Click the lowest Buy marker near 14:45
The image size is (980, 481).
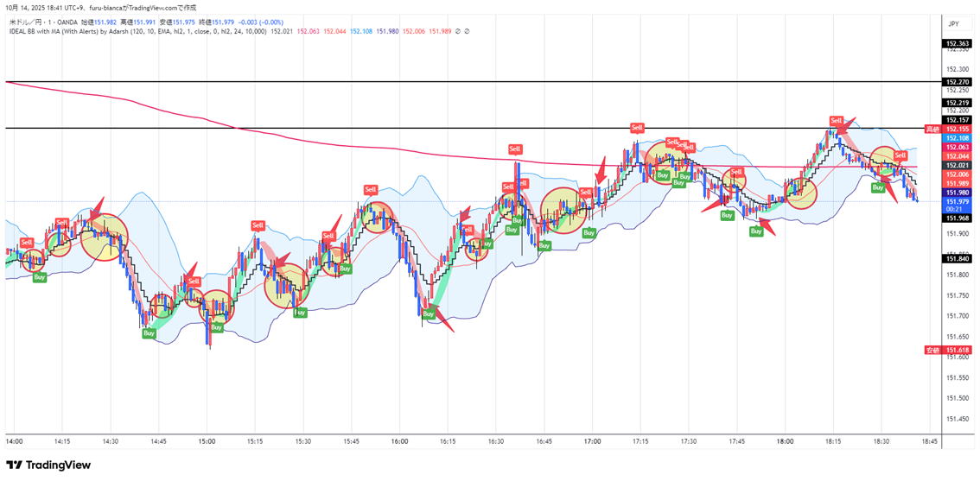click(149, 332)
